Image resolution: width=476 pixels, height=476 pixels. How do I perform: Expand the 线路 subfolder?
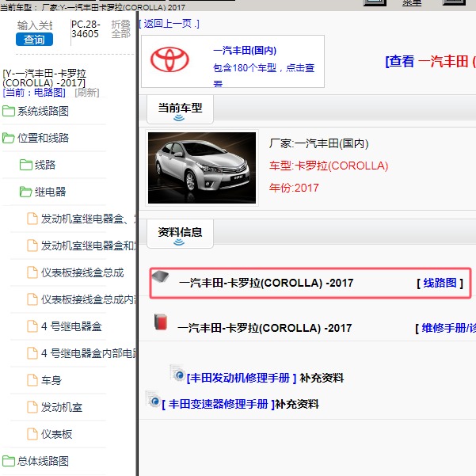pos(45,165)
